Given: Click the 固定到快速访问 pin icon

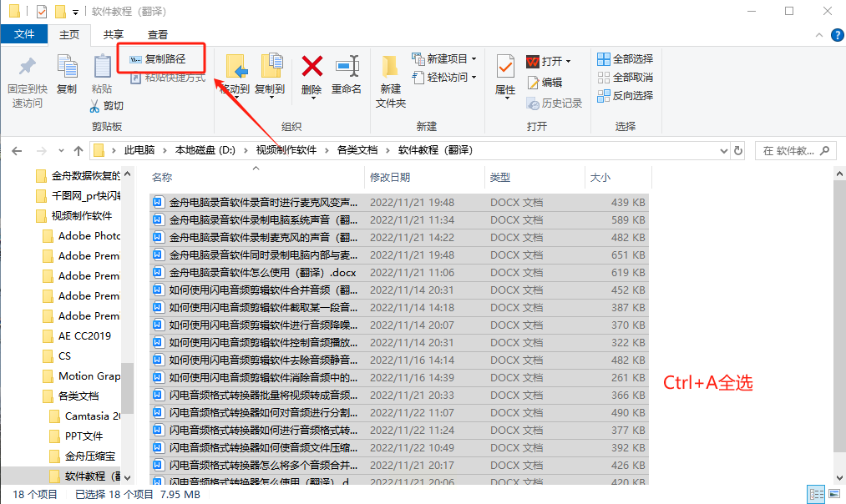Looking at the screenshot, I should pyautogui.click(x=27, y=67).
